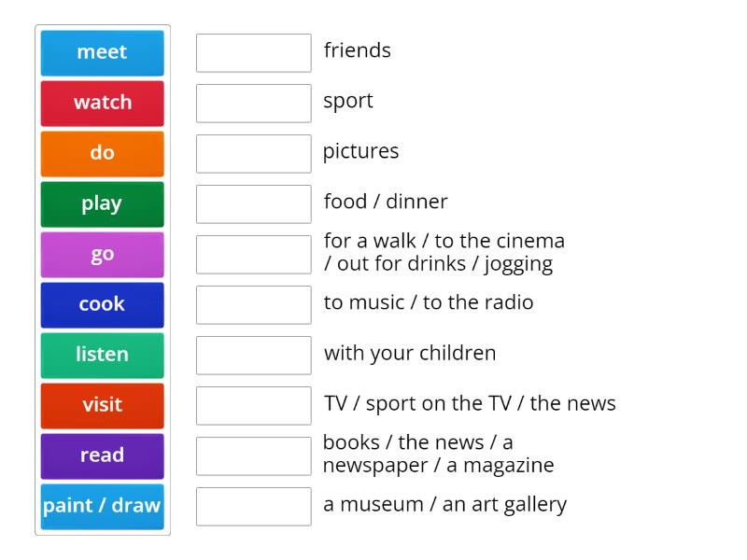Click the answer box beside 'friends'
The width and height of the screenshot is (747, 560).
253,53
